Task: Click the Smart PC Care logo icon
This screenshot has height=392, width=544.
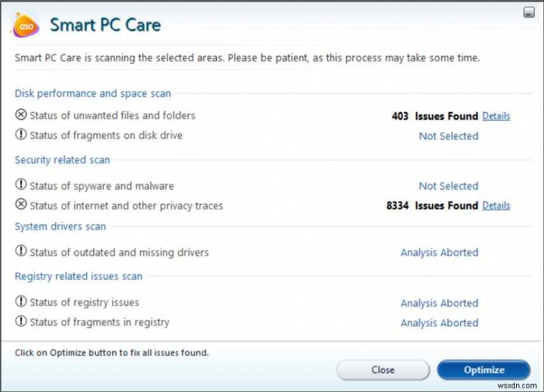Action: coord(26,25)
